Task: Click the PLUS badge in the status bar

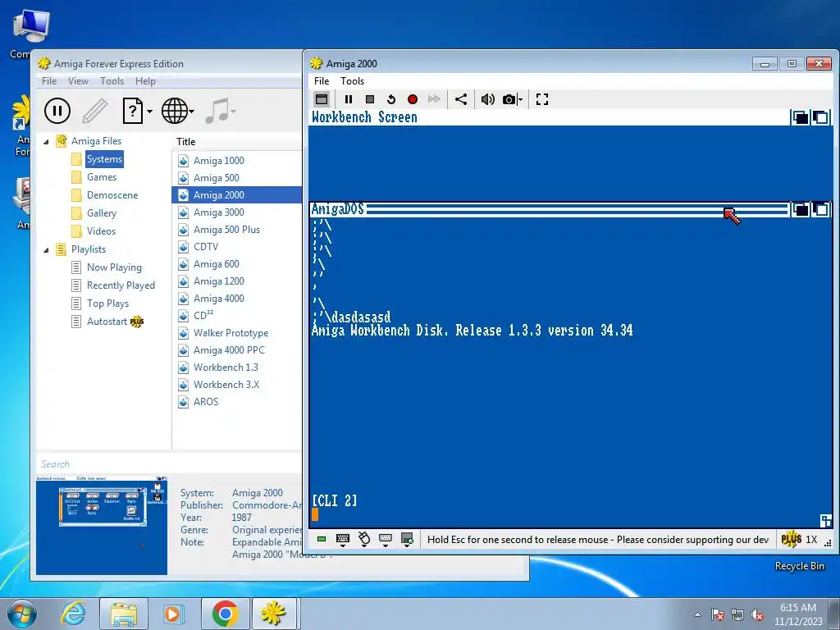Action: tap(792, 539)
